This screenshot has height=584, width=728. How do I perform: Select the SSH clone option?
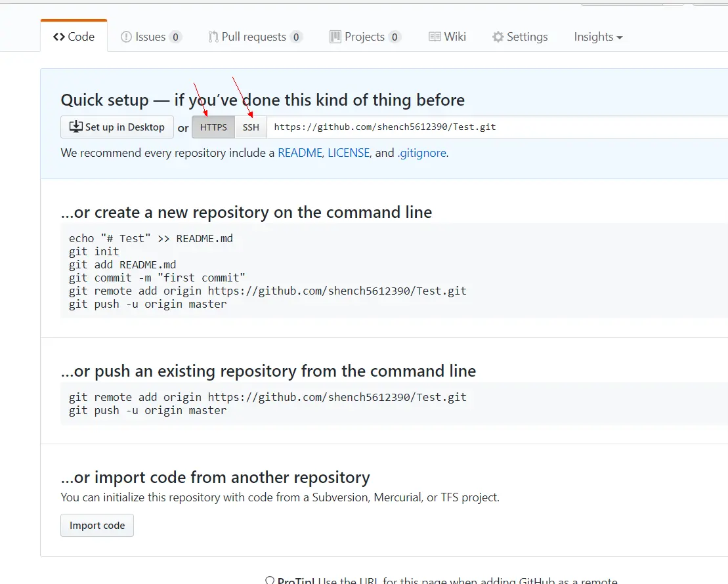[251, 127]
